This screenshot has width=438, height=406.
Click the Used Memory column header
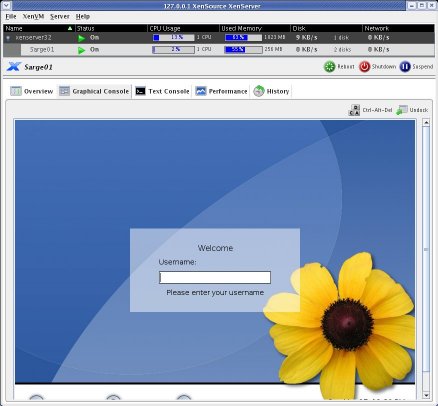coord(255,28)
